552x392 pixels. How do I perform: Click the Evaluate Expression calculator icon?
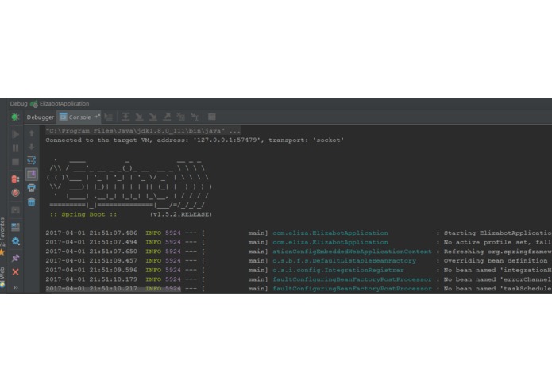coord(211,117)
